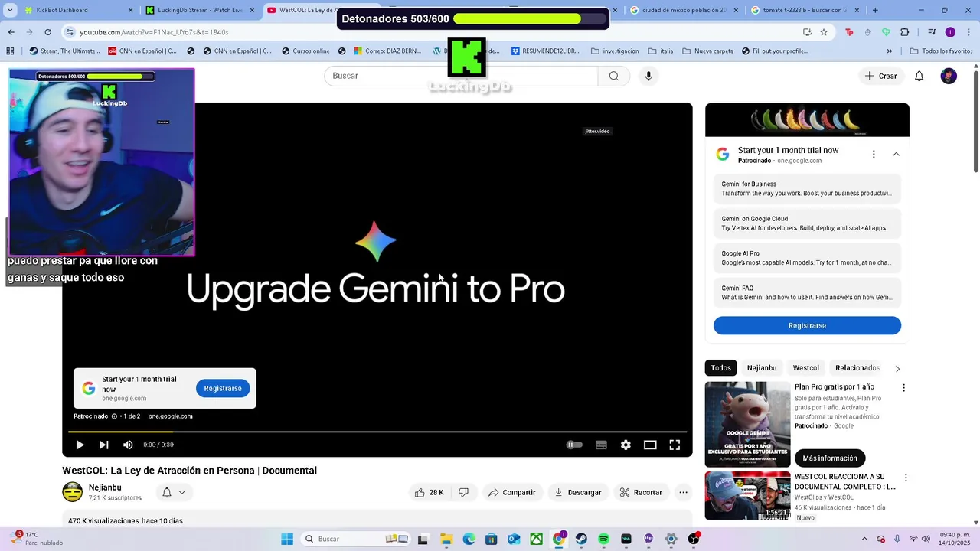Image resolution: width=980 pixels, height=551 pixels.
Task: Click the Compartir button
Action: point(511,492)
